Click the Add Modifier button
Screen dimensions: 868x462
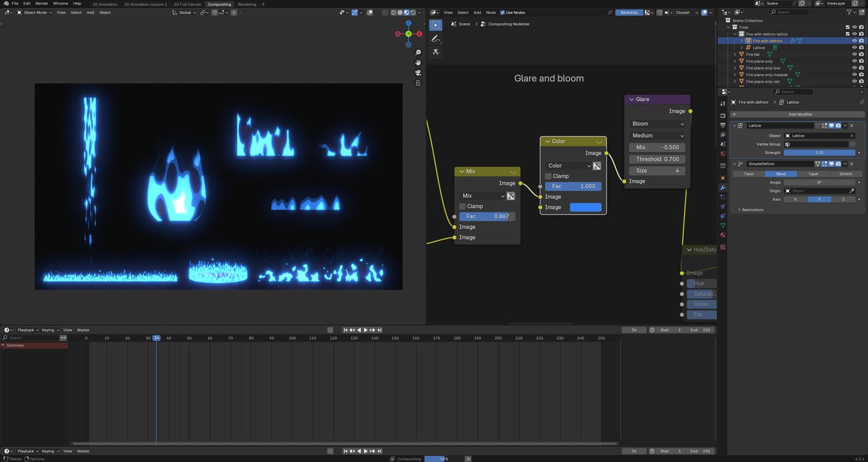point(800,114)
